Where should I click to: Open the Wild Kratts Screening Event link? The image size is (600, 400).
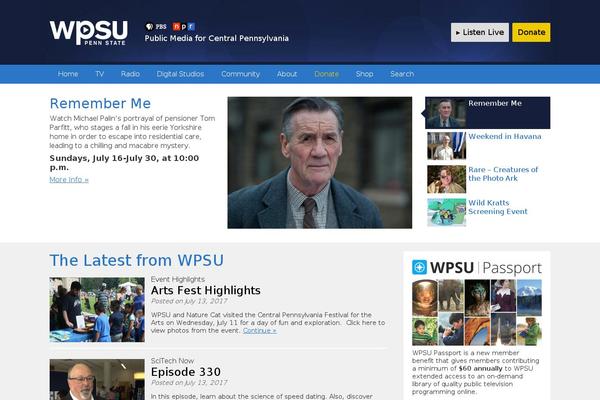click(498, 207)
